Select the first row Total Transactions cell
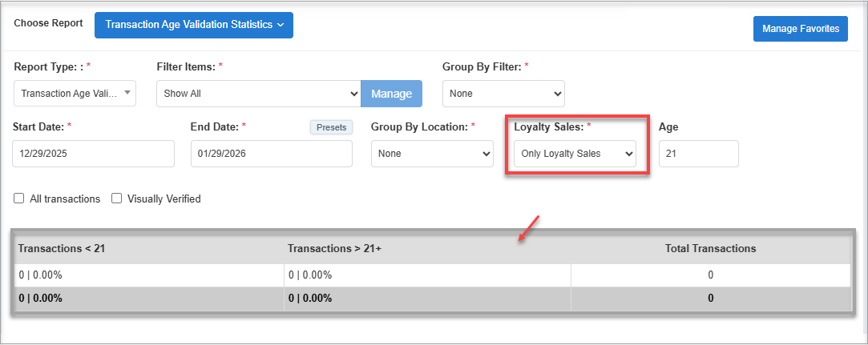Screen dimensions: 868x345 click(x=710, y=275)
